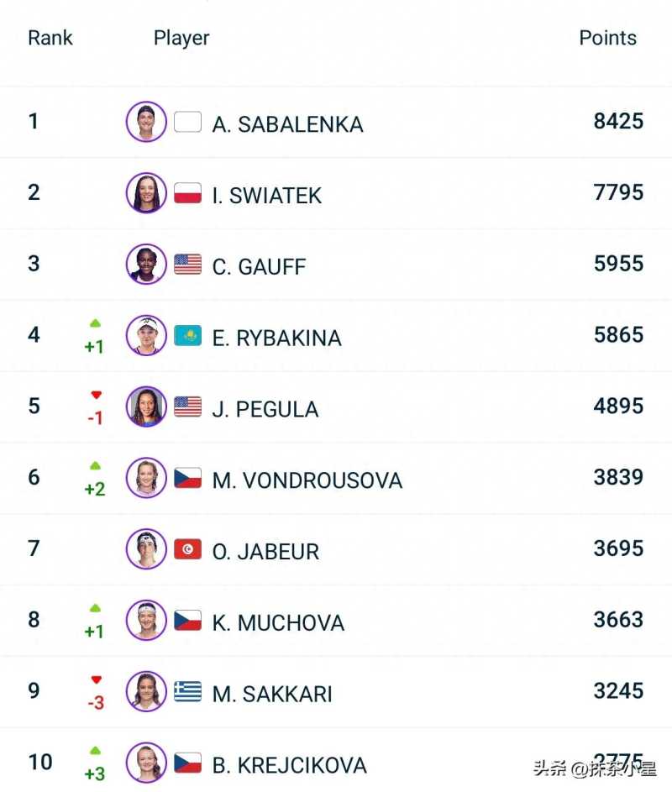
Task: Open C. GAUFF player profile
Action: point(259,267)
